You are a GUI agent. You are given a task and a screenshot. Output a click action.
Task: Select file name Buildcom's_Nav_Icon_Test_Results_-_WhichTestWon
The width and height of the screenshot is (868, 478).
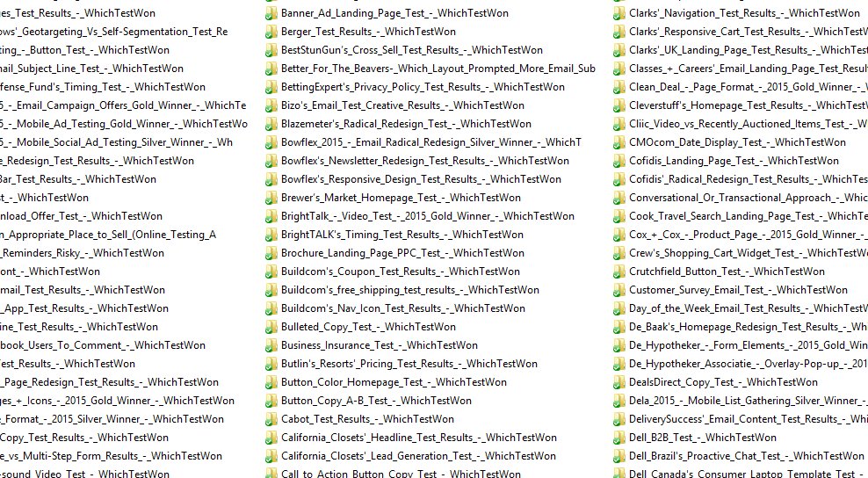click(403, 308)
